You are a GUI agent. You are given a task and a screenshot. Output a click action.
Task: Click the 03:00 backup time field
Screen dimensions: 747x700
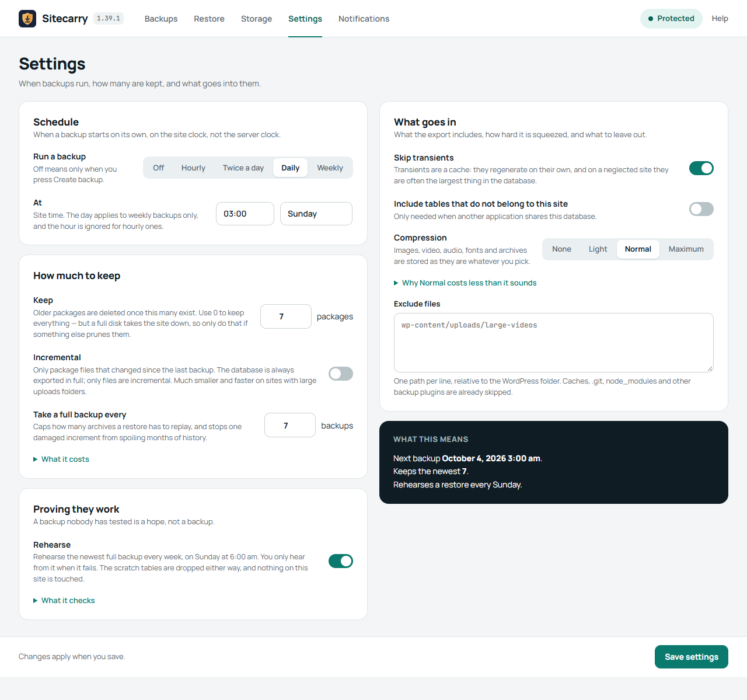245,214
